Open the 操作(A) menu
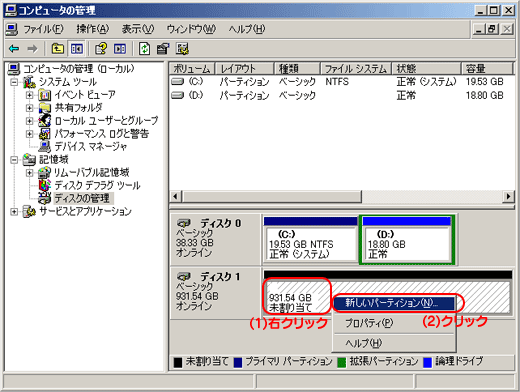 tap(92, 29)
